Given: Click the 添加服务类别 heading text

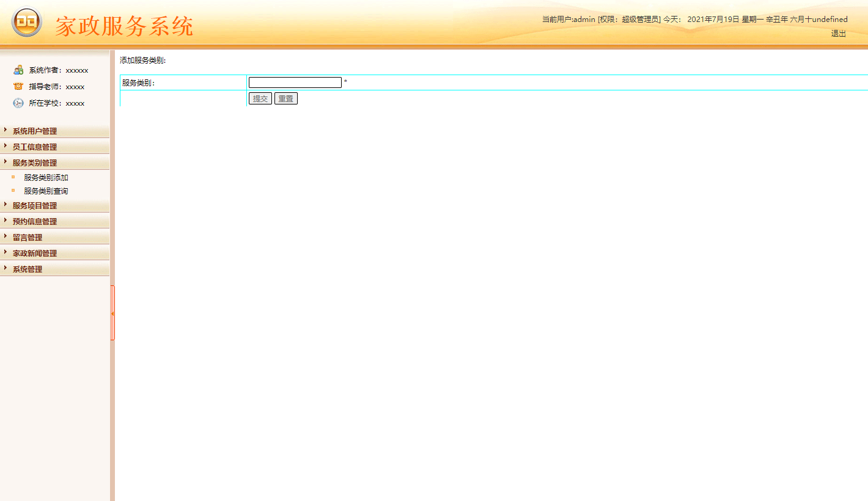Looking at the screenshot, I should click(x=143, y=60).
